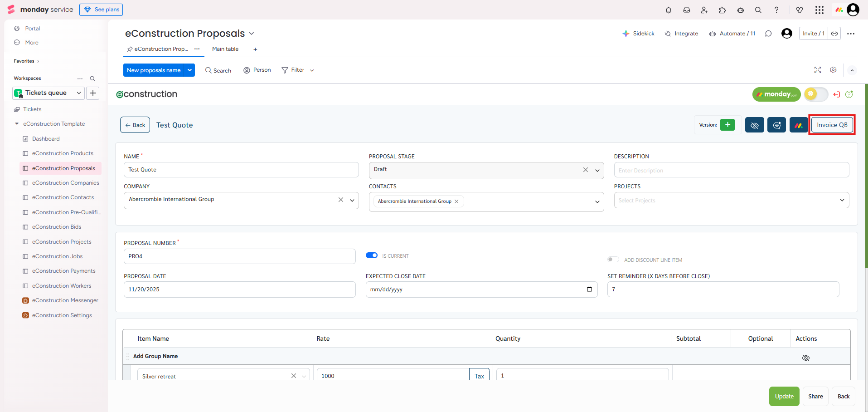The image size is (868, 412).
Task: Toggle group visibility eye in Actions column
Action: point(805,358)
